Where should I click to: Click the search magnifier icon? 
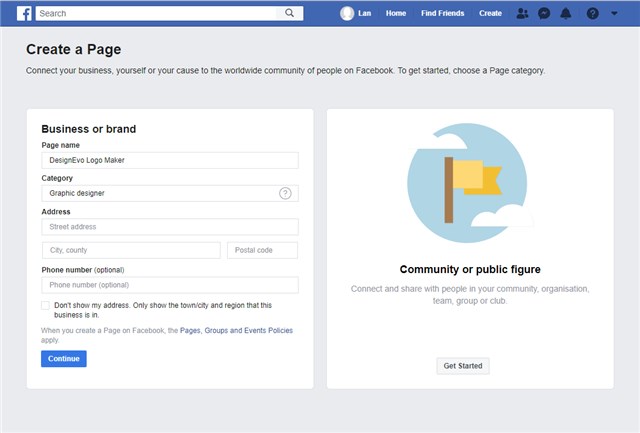pos(289,13)
